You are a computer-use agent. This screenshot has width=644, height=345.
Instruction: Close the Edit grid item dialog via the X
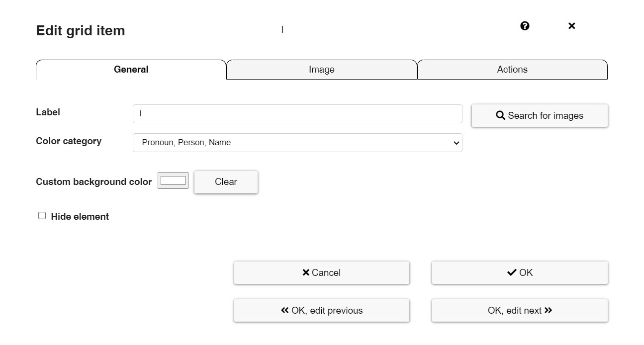[x=571, y=26]
